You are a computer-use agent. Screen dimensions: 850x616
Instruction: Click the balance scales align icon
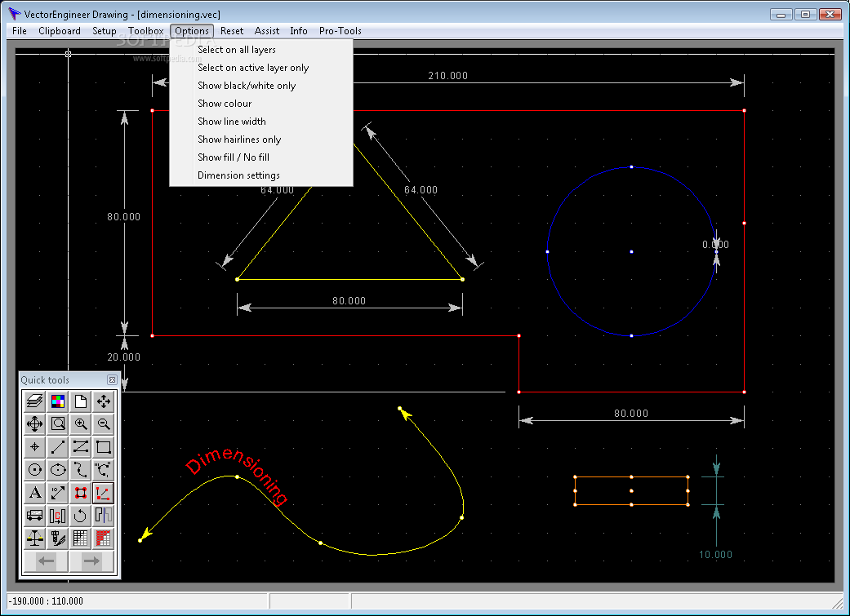(x=34, y=538)
